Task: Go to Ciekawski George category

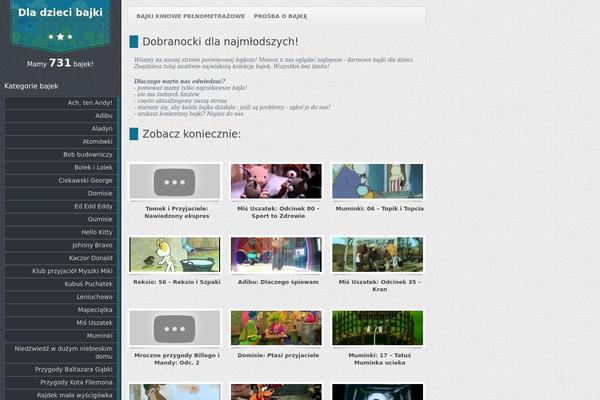Action: click(61, 180)
